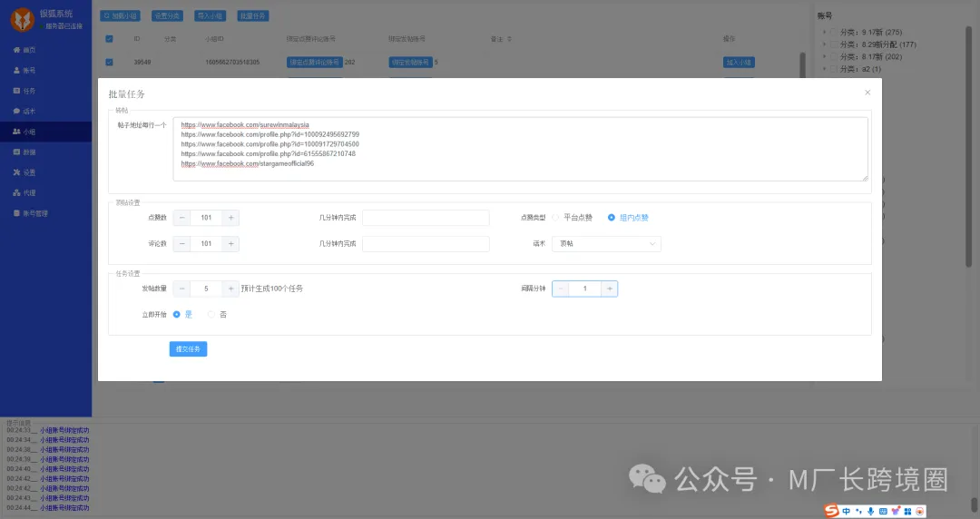Viewport: 980px width, 519px height.
Task: Open 账号 accounts in the sidebar
Action: coord(45,71)
